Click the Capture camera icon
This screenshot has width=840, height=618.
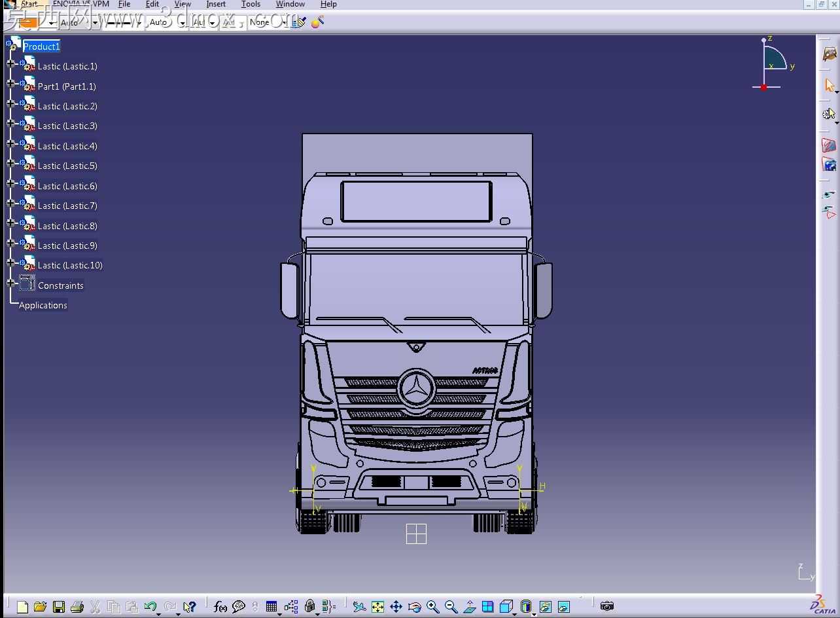pyautogui.click(x=607, y=606)
